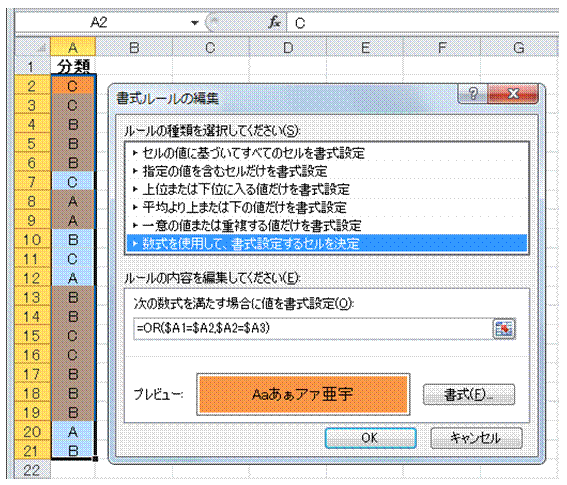Viewport: 567px width, 485px height.
Task: Click the OK button
Action: pos(370,438)
